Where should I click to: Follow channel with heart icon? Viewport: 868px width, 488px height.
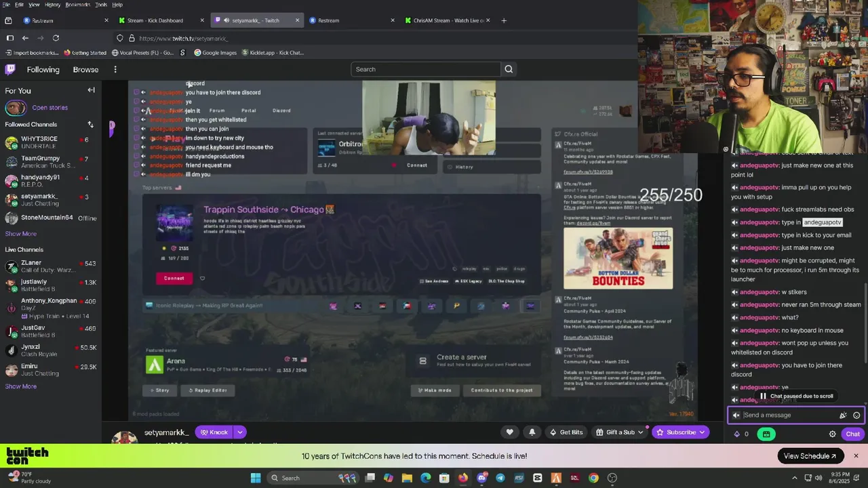point(510,432)
